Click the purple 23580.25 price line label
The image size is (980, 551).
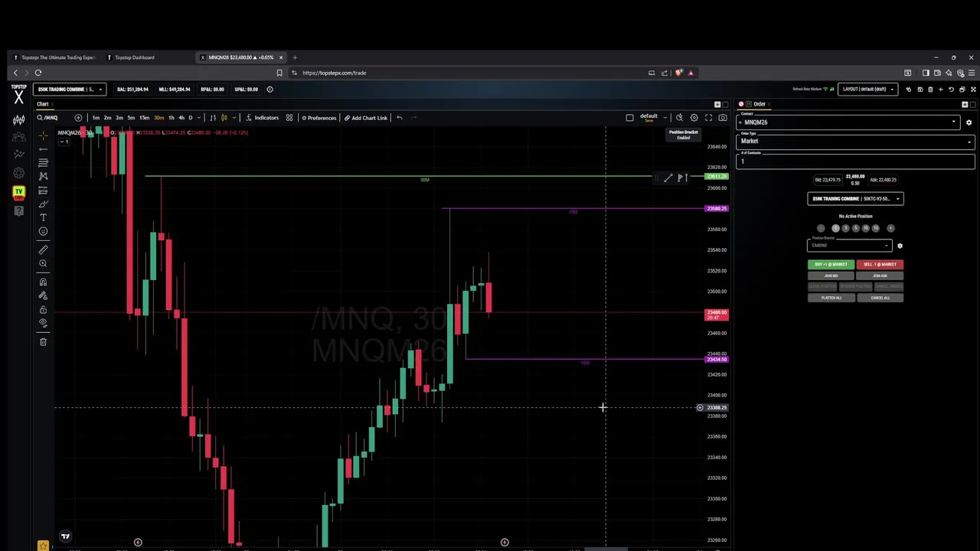coord(717,208)
